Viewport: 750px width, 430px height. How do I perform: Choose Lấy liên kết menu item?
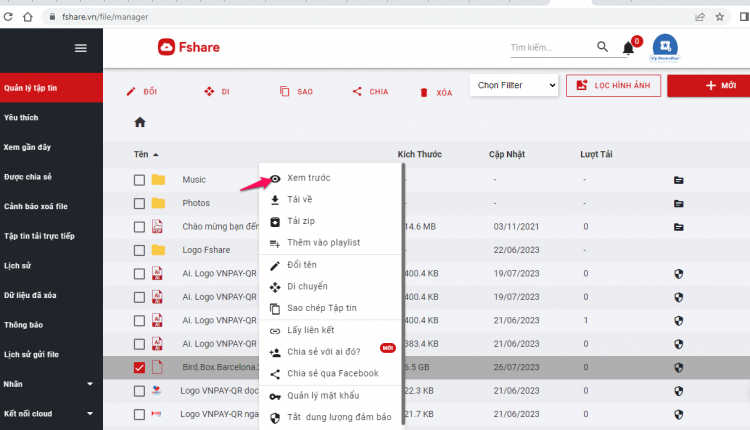pyautogui.click(x=331, y=330)
